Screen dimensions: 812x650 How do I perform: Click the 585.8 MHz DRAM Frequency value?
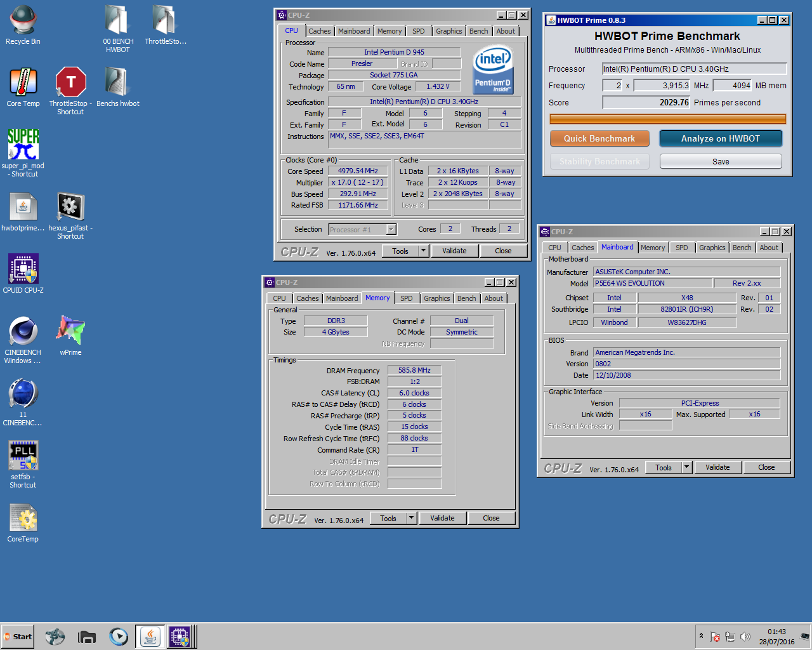[x=414, y=370]
